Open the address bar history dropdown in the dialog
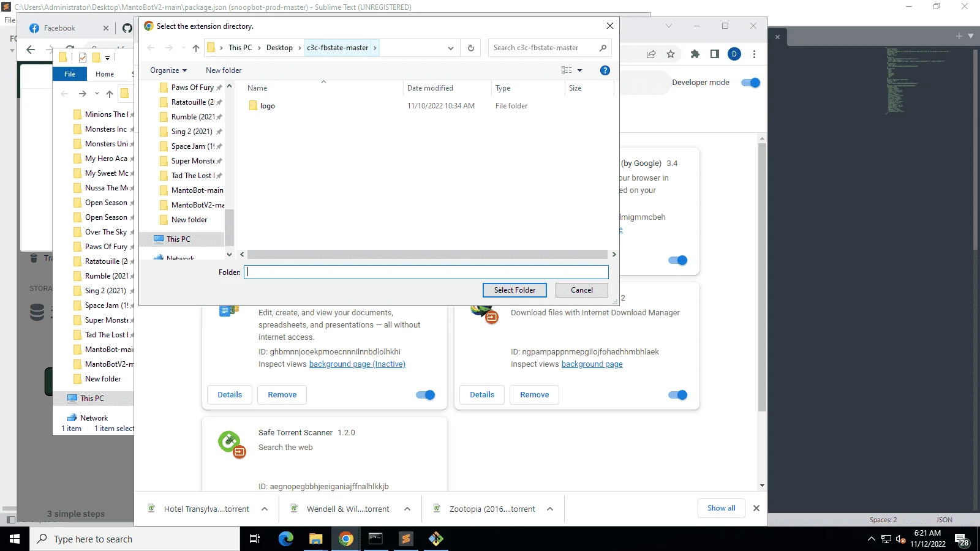The height and width of the screenshot is (551, 980). [x=451, y=48]
